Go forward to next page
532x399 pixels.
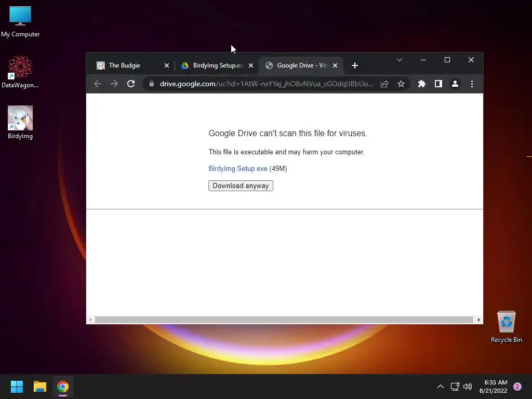tap(114, 84)
